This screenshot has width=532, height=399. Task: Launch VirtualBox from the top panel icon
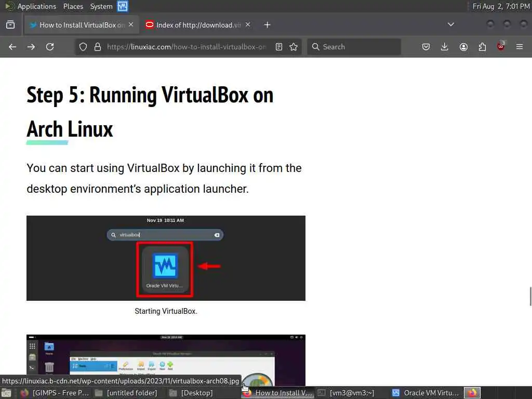(123, 6)
